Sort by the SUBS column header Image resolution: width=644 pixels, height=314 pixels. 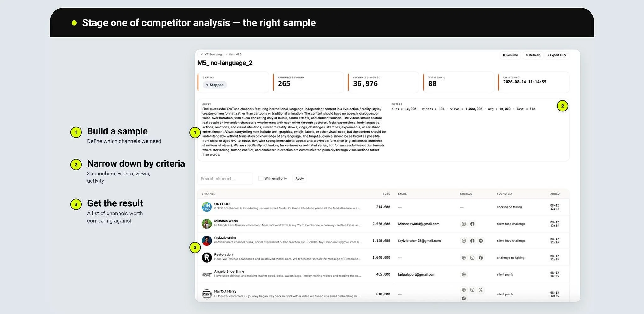(386, 194)
